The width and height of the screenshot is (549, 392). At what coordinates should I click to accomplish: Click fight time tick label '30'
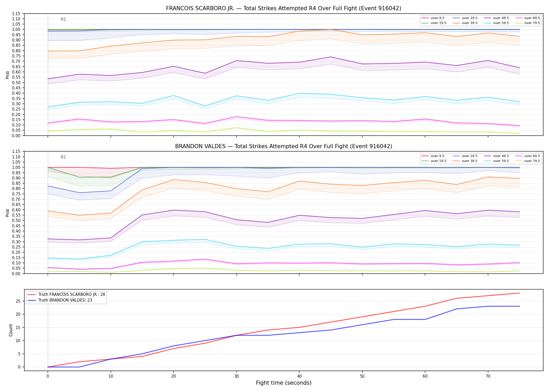point(236,376)
